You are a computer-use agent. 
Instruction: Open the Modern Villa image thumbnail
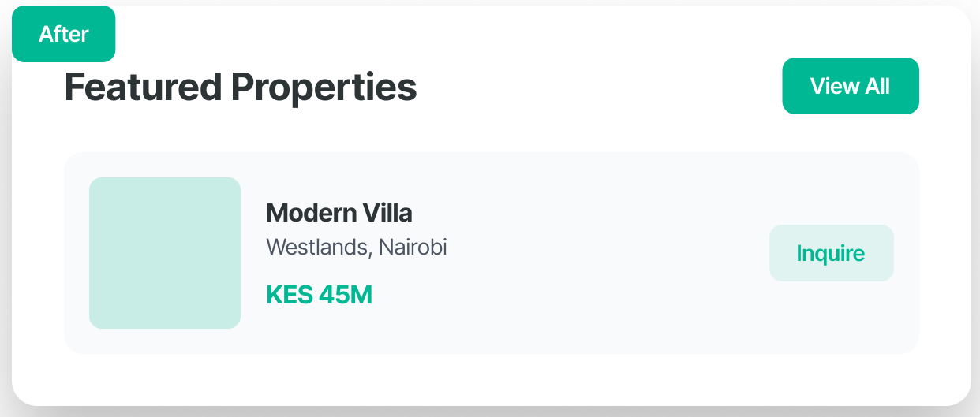pos(164,252)
